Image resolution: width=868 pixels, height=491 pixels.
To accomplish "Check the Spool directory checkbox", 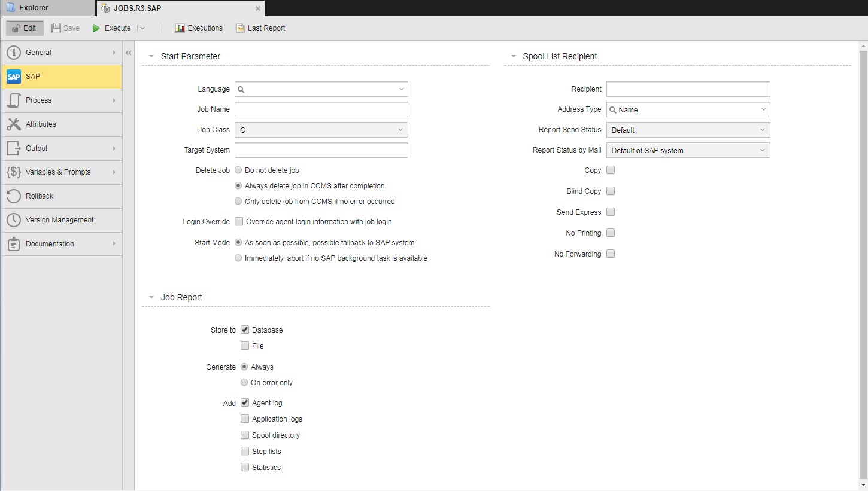I will 245,435.
